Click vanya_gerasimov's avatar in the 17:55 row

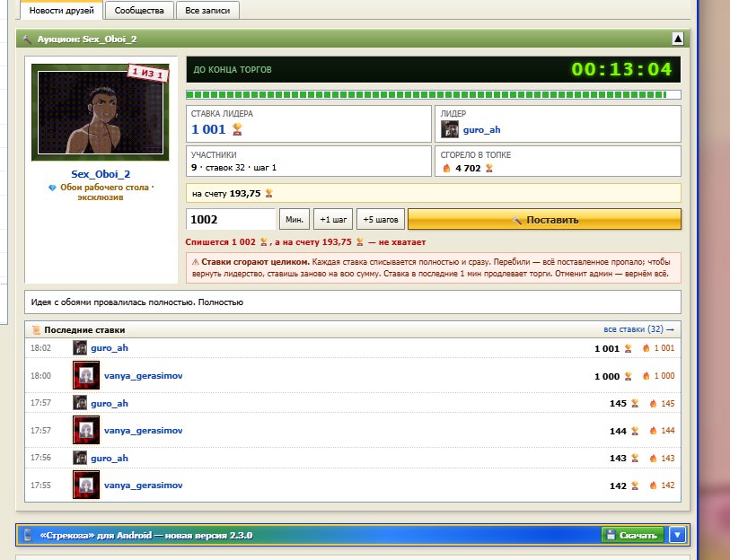point(86,485)
